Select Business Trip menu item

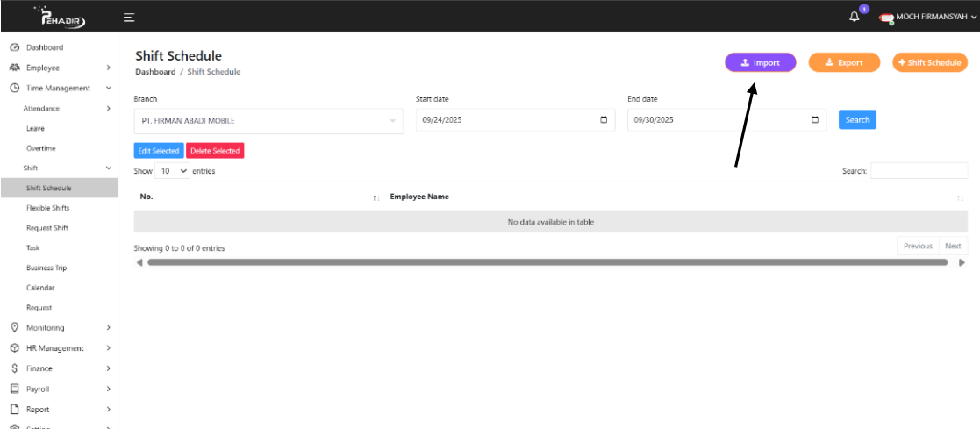[46, 268]
